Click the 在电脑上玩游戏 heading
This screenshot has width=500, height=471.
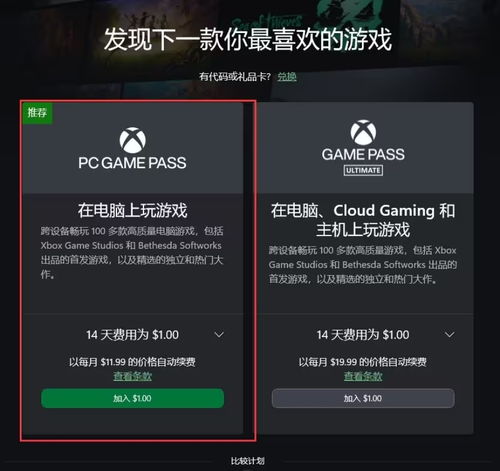(x=132, y=210)
